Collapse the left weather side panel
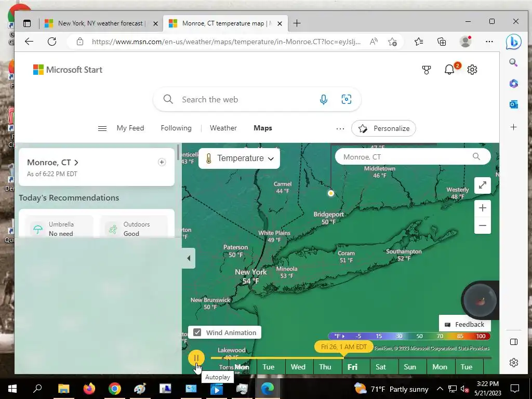This screenshot has width=532, height=399. click(x=189, y=258)
